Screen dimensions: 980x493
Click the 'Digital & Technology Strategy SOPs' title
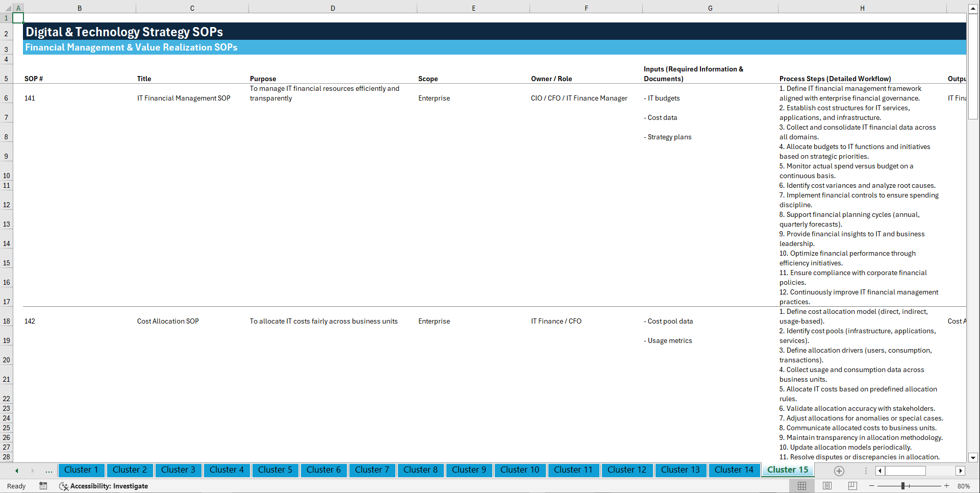[124, 32]
